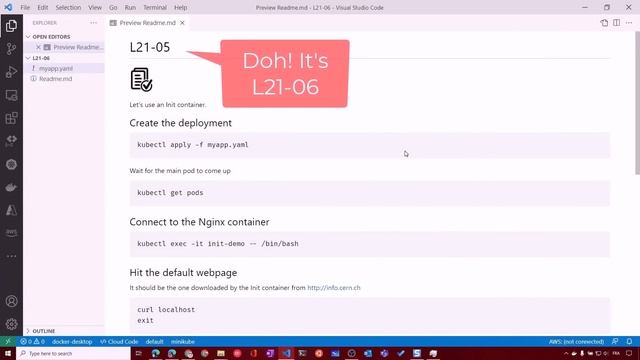Click the Connect to the Nginx container heading
This screenshot has width=640, height=360.
(x=199, y=222)
